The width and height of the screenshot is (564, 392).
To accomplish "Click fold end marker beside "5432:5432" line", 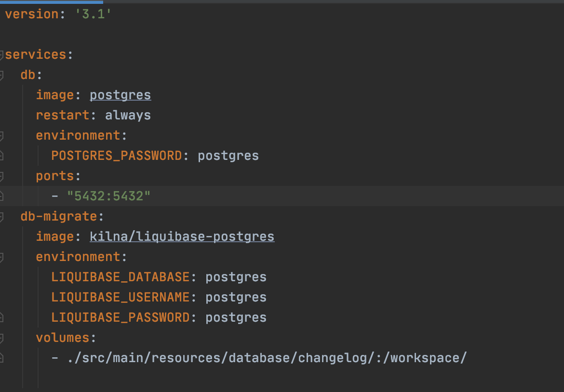I will coord(1,196).
